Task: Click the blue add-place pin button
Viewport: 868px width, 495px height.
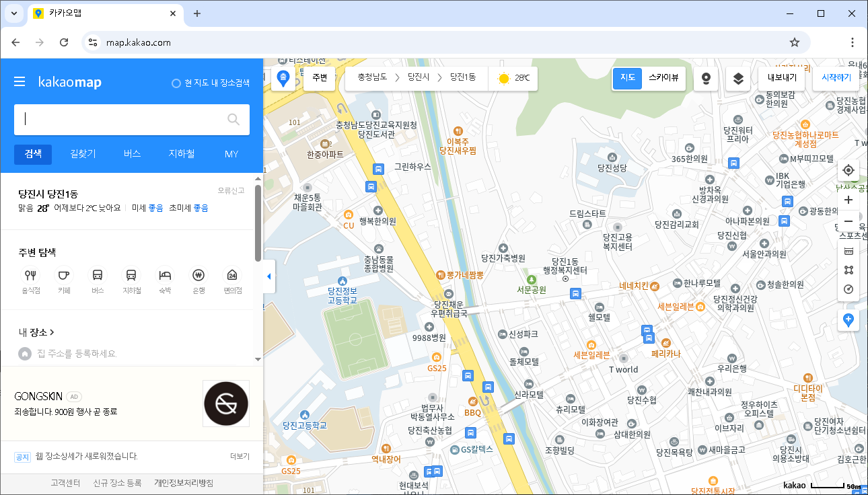Action: pos(848,320)
